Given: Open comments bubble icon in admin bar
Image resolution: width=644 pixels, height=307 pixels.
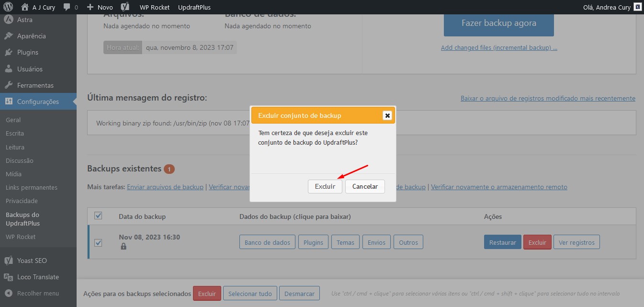Looking at the screenshot, I should pos(67,7).
